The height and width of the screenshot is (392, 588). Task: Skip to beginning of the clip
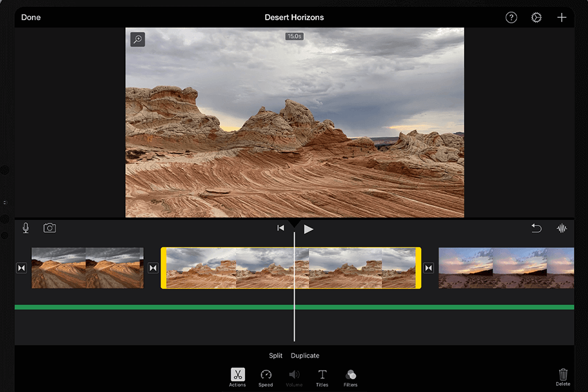[x=281, y=228]
